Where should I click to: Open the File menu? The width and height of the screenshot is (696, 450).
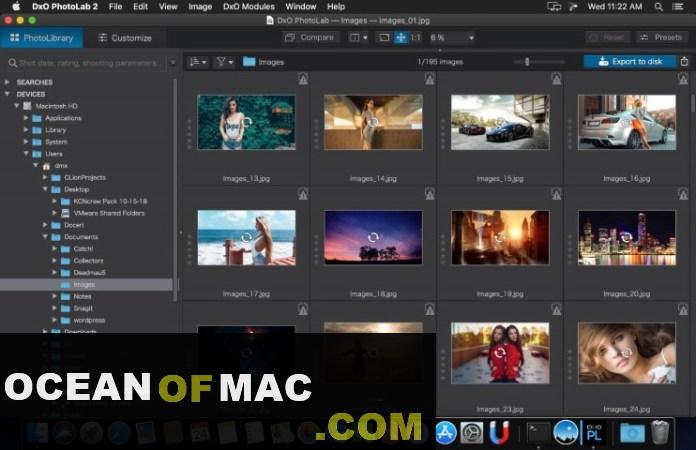tap(115, 7)
